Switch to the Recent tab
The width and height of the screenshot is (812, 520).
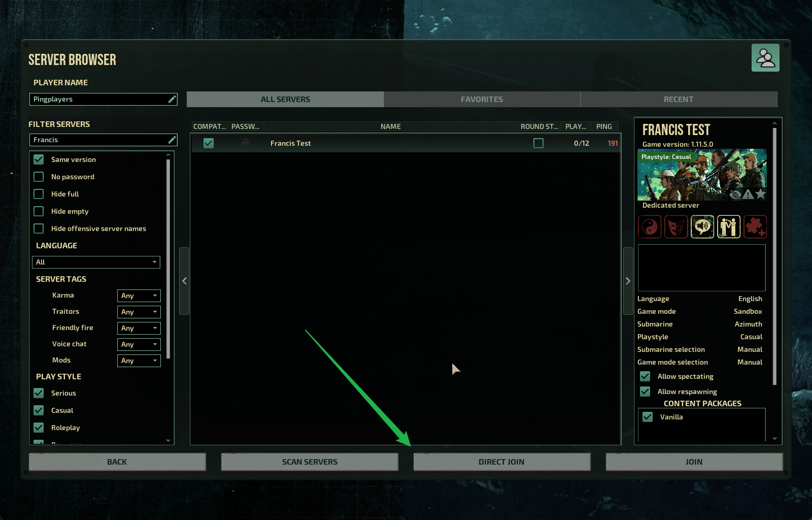(x=678, y=100)
